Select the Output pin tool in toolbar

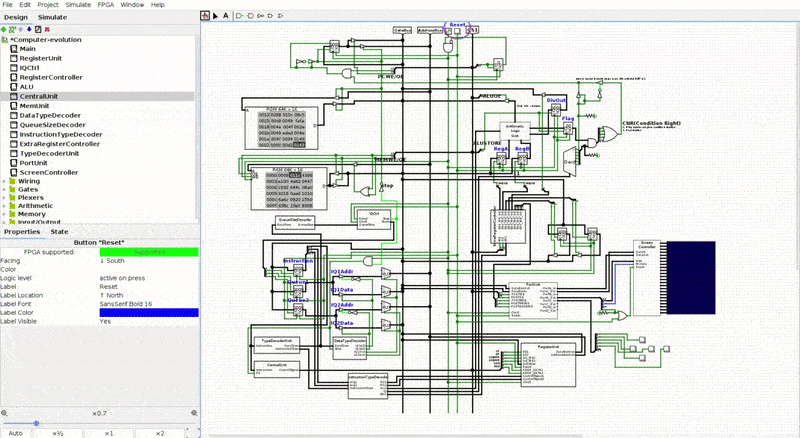tap(251, 16)
